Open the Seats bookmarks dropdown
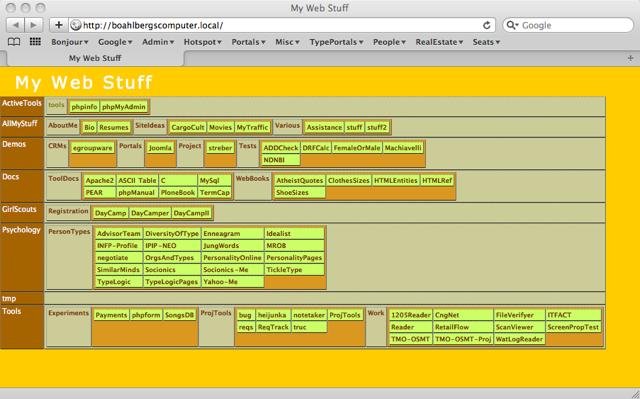This screenshot has width=640, height=399. click(x=486, y=42)
